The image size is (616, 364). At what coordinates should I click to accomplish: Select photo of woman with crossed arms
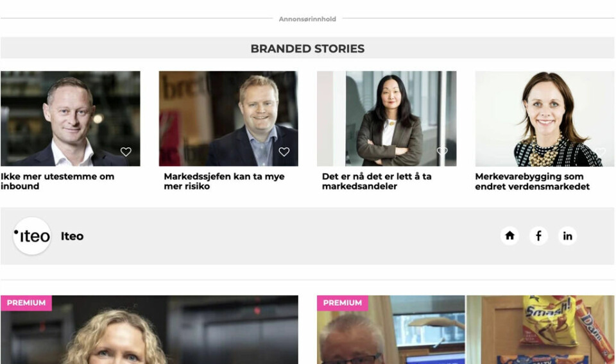386,119
